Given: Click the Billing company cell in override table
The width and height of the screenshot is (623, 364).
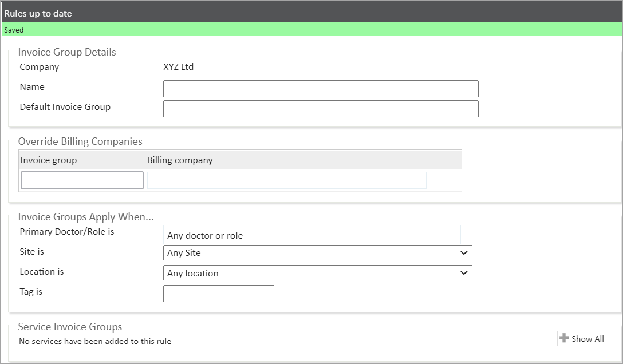Looking at the screenshot, I should point(286,180).
